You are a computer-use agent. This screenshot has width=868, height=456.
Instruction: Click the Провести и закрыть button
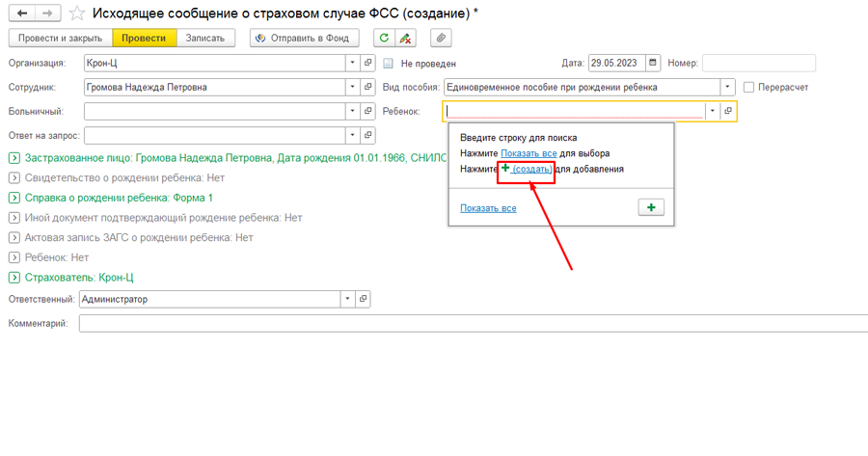(60, 39)
